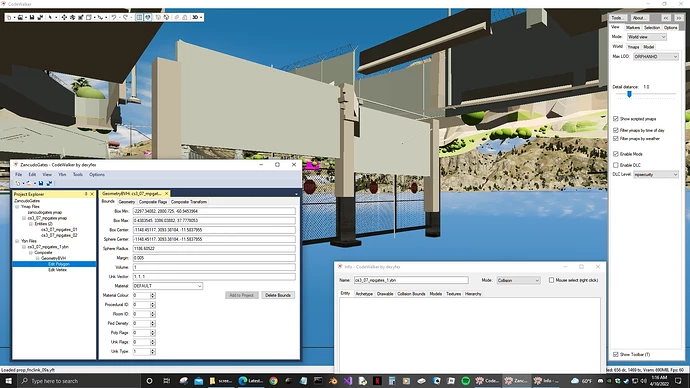Open the Mode dropdown showing Collision
This screenshot has width=690, height=388.
tap(518, 280)
